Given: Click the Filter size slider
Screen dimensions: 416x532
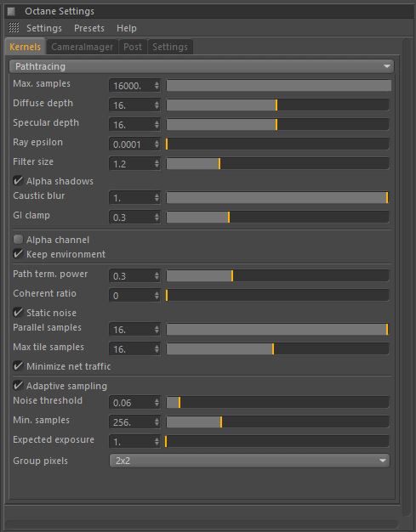Looking at the screenshot, I should coord(277,164).
